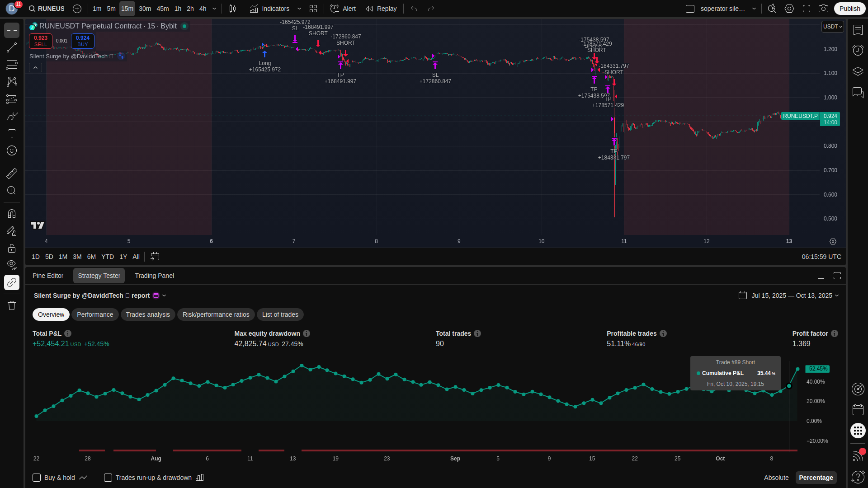The width and height of the screenshot is (868, 488).
Task: Open candlestick chart style selector
Action: pyautogui.click(x=232, y=9)
